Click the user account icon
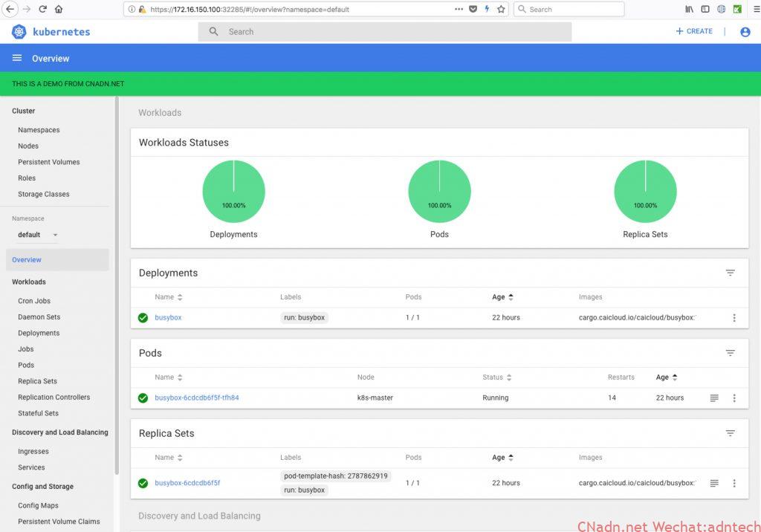 (x=745, y=32)
